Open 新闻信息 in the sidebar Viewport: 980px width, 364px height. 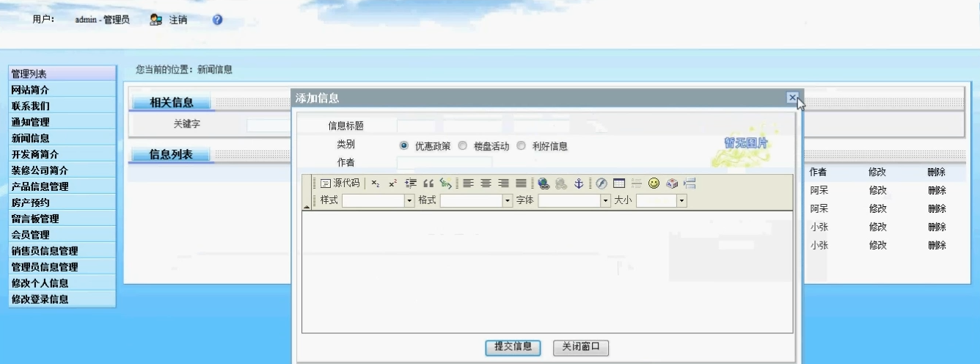click(x=62, y=138)
